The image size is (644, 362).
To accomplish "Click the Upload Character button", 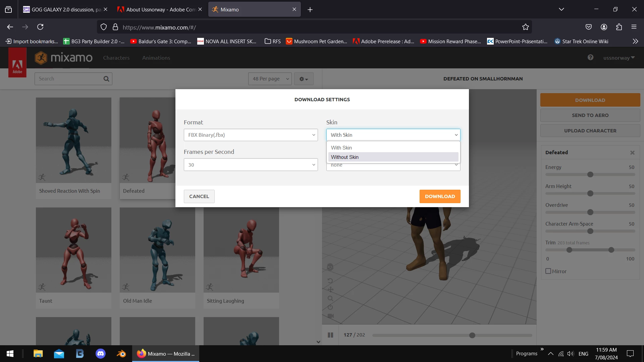I will (x=590, y=130).
